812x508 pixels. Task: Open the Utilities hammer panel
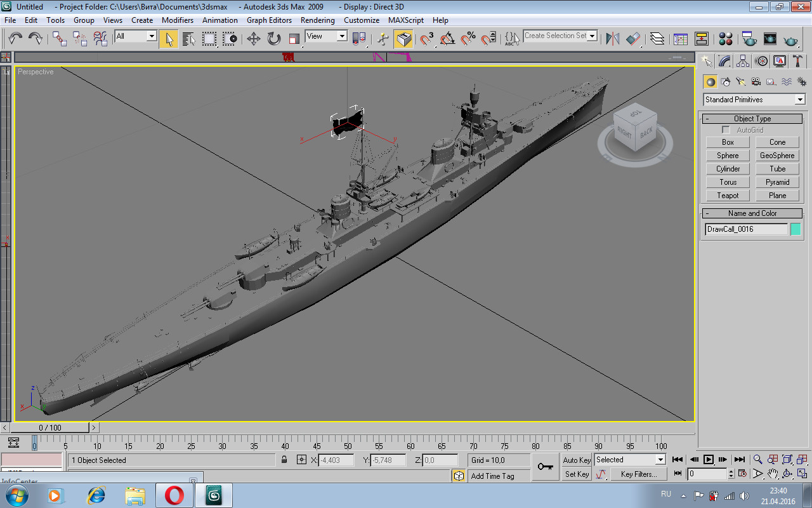tap(798, 62)
